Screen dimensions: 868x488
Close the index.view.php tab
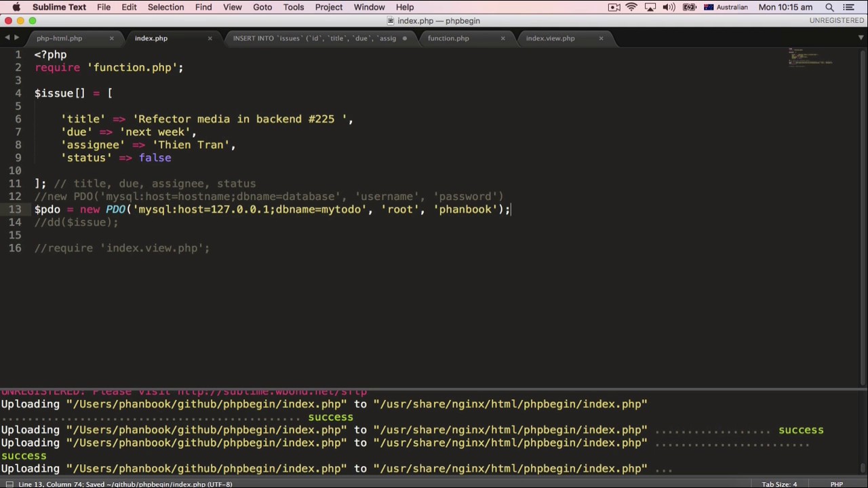[x=601, y=38]
